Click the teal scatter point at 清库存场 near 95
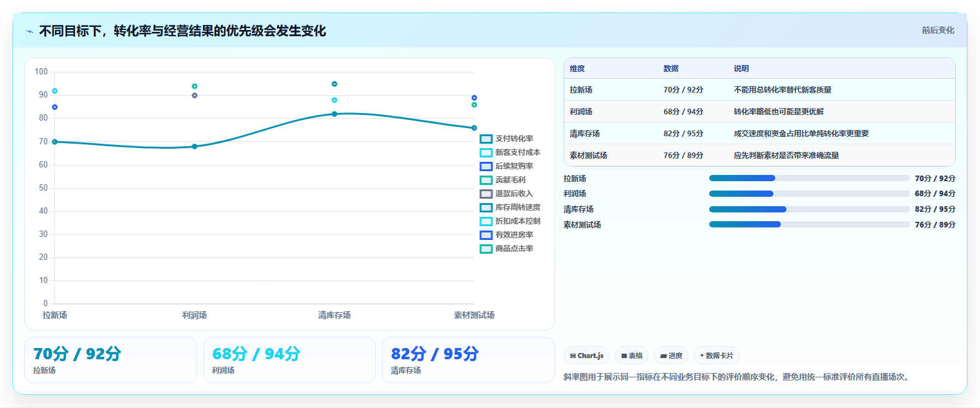The image size is (980, 408). tap(335, 84)
